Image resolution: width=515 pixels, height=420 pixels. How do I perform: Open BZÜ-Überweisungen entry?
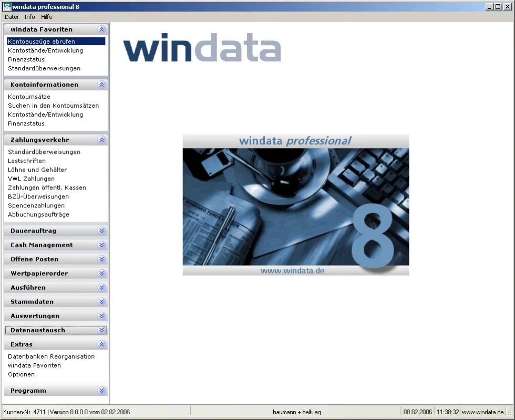(x=38, y=196)
